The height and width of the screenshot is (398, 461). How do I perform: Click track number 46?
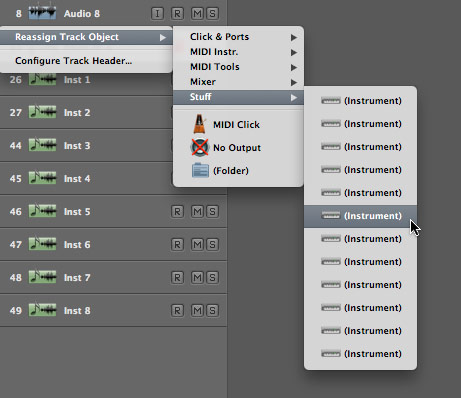[x=16, y=212]
